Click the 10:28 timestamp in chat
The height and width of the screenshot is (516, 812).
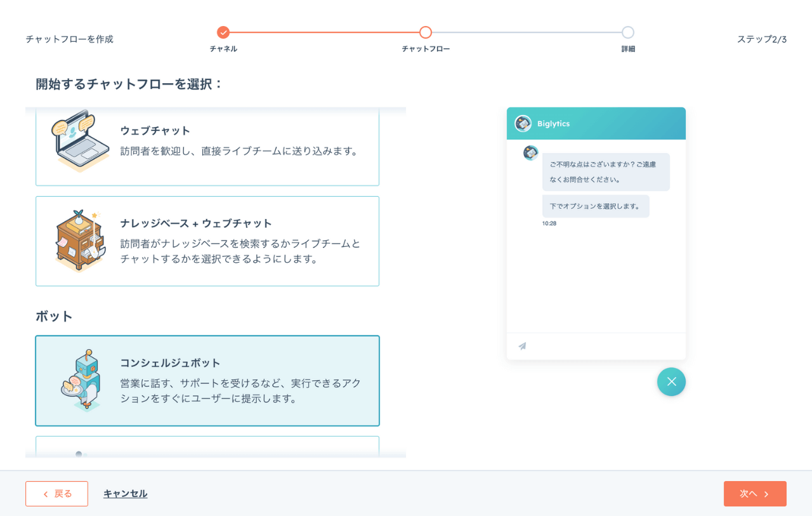(549, 223)
